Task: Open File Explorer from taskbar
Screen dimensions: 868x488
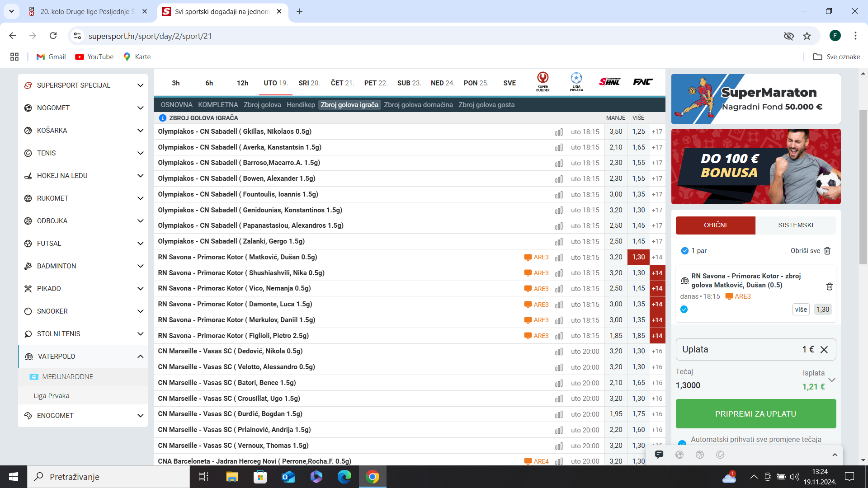Action: (x=232, y=477)
